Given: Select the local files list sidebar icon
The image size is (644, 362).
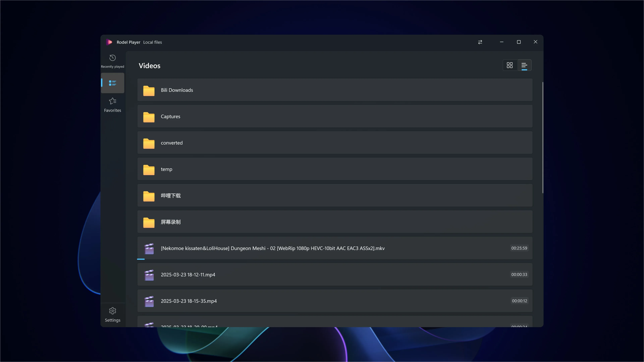Looking at the screenshot, I should point(113,83).
